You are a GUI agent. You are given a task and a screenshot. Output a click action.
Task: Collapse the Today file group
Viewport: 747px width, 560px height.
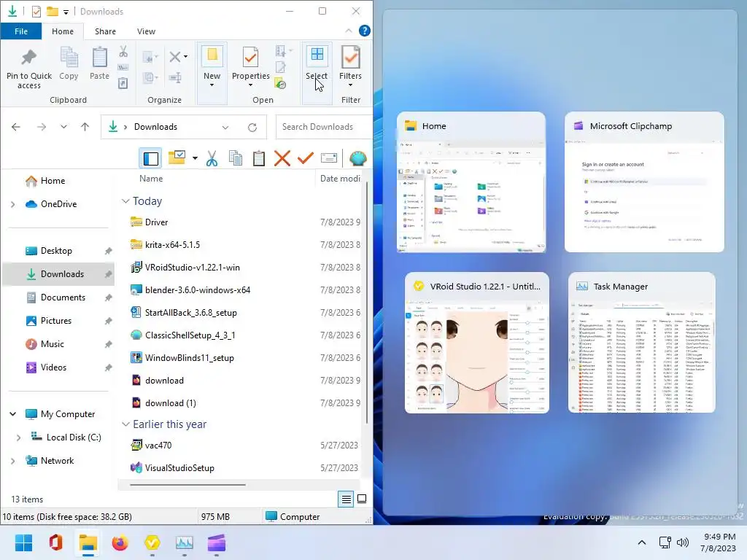pos(125,201)
